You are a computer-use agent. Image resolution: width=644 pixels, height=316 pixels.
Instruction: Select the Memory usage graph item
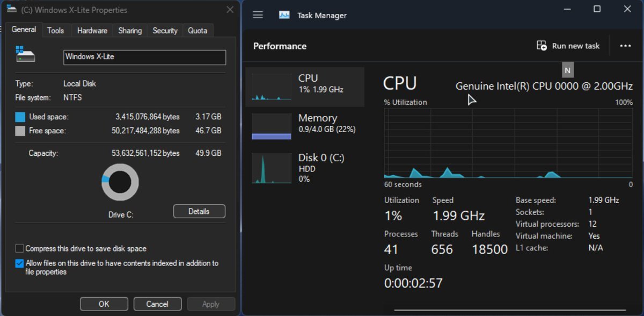point(272,127)
